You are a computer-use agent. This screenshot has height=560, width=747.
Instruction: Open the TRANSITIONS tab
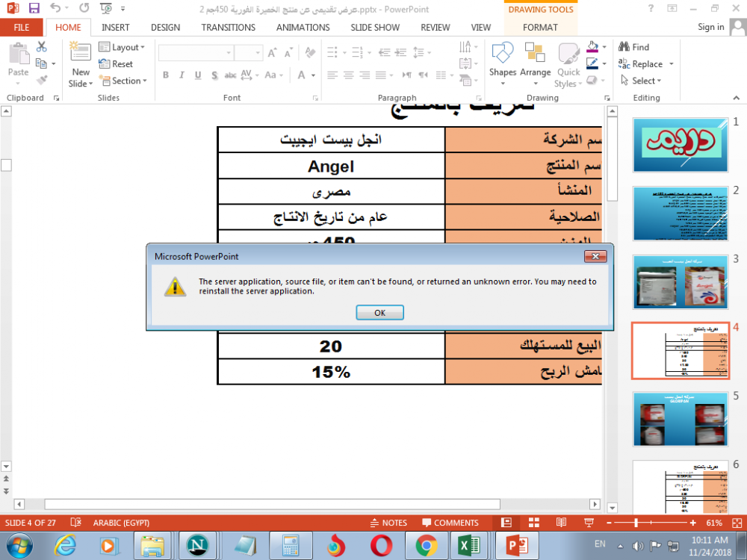[228, 28]
